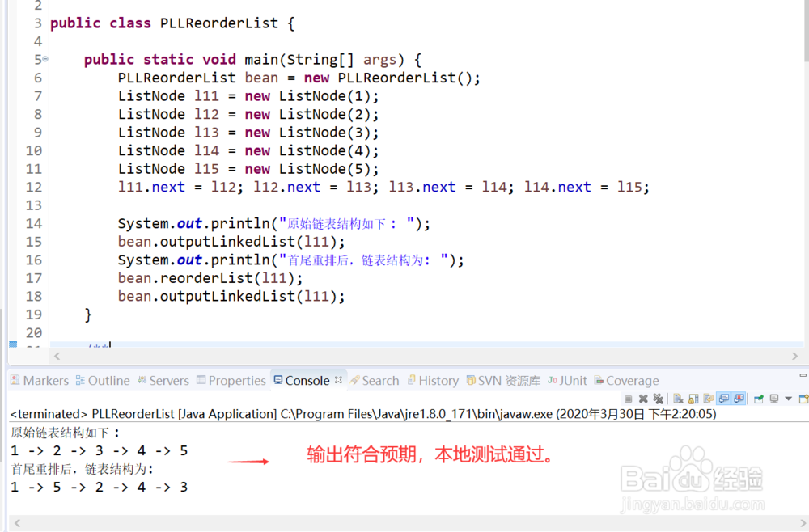Click Display Selected Console monitor icon
The height and width of the screenshot is (532, 809).
pos(774,399)
